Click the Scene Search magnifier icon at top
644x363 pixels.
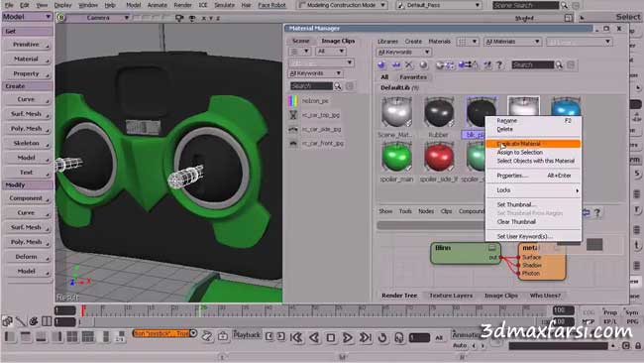click(x=565, y=5)
